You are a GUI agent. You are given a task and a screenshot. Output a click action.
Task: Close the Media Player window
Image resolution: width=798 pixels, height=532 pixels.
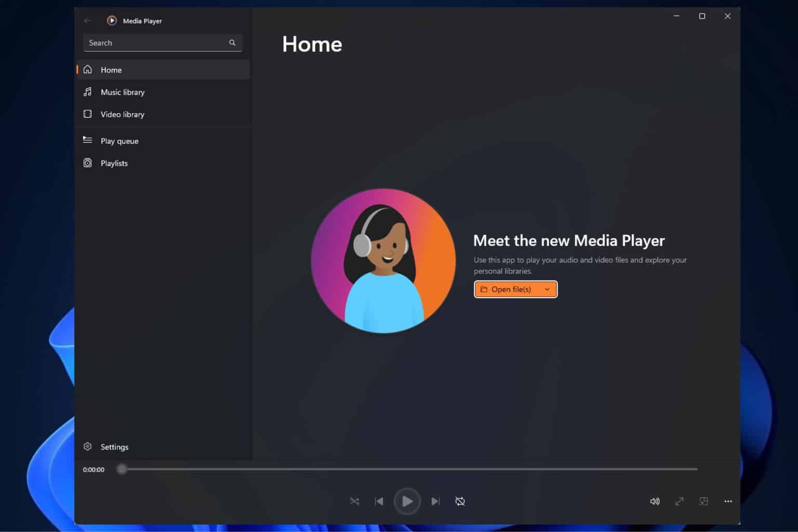(727, 16)
